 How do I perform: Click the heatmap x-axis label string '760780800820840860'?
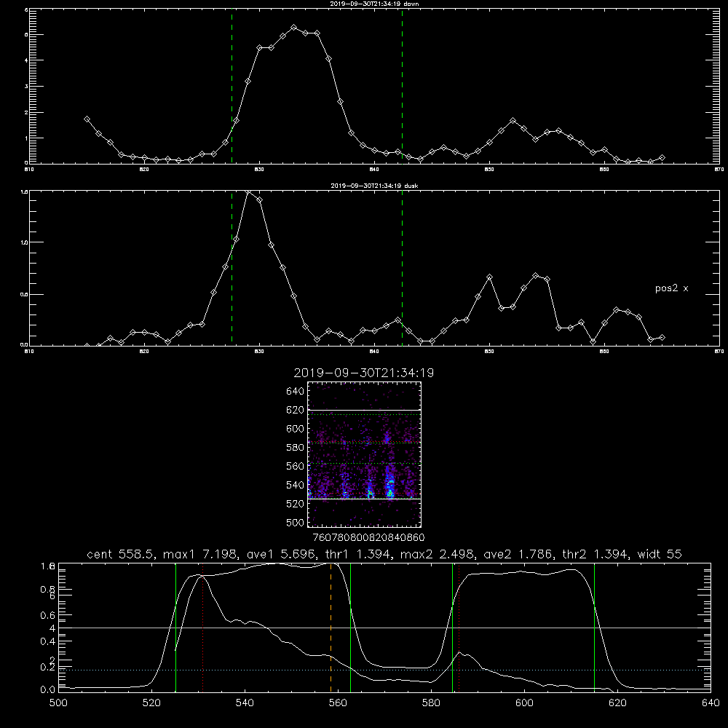point(368,537)
